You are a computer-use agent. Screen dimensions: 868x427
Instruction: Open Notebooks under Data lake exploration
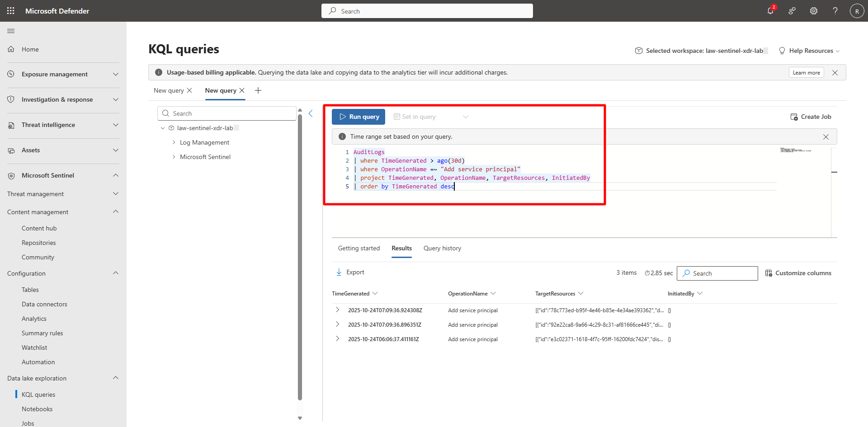(37, 409)
